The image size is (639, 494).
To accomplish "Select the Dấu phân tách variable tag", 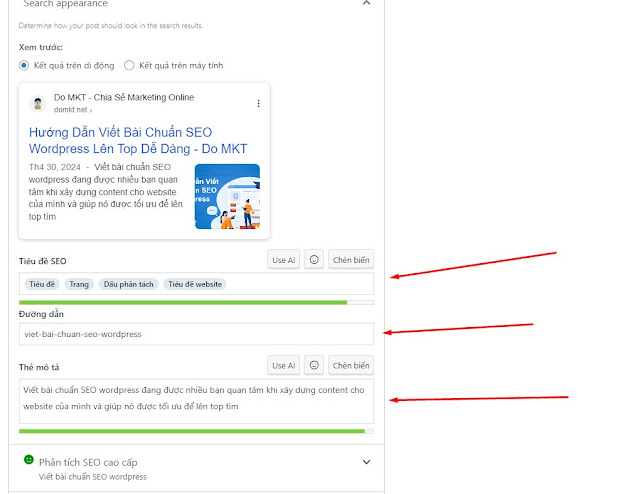I will (x=128, y=284).
